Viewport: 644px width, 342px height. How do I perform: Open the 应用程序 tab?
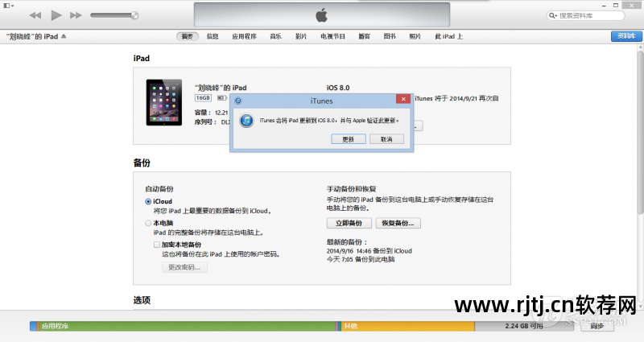coord(244,36)
